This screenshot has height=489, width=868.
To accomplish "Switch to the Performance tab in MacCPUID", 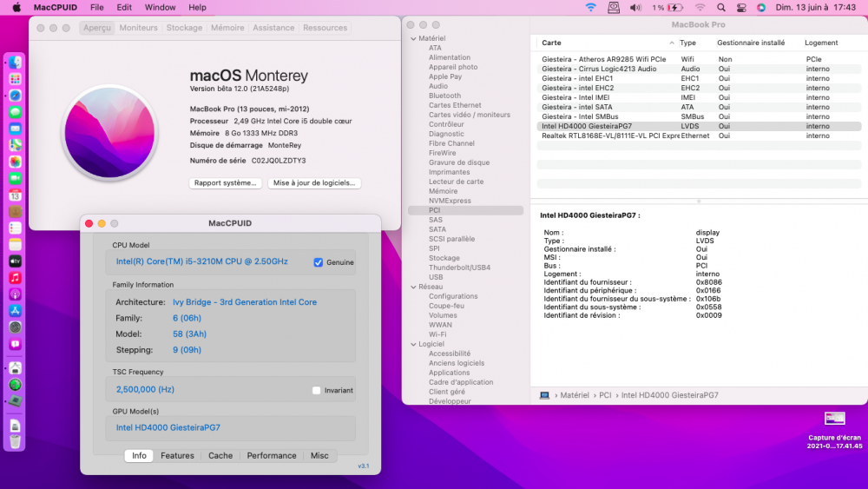I will click(271, 456).
